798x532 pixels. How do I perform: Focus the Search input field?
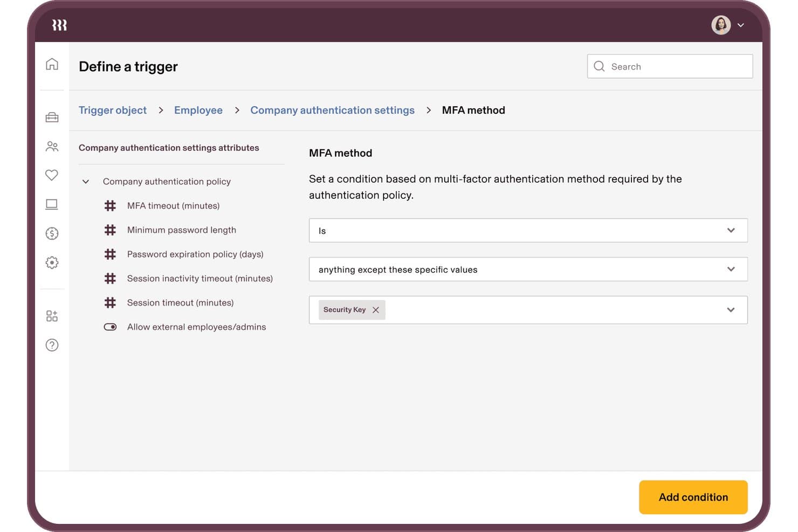tap(670, 66)
